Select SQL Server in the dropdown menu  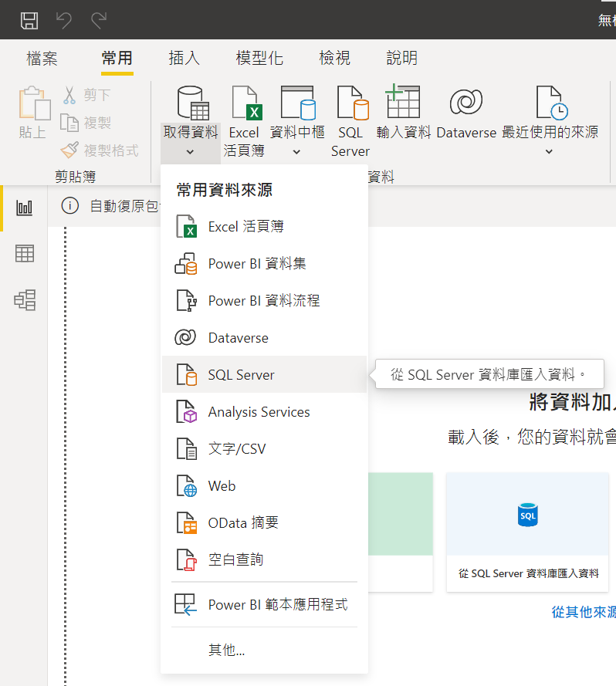pyautogui.click(x=264, y=374)
